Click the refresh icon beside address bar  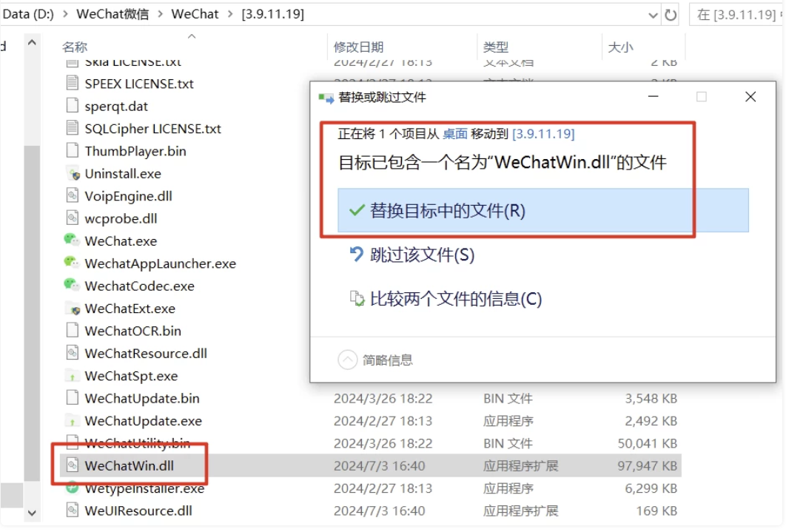click(671, 15)
